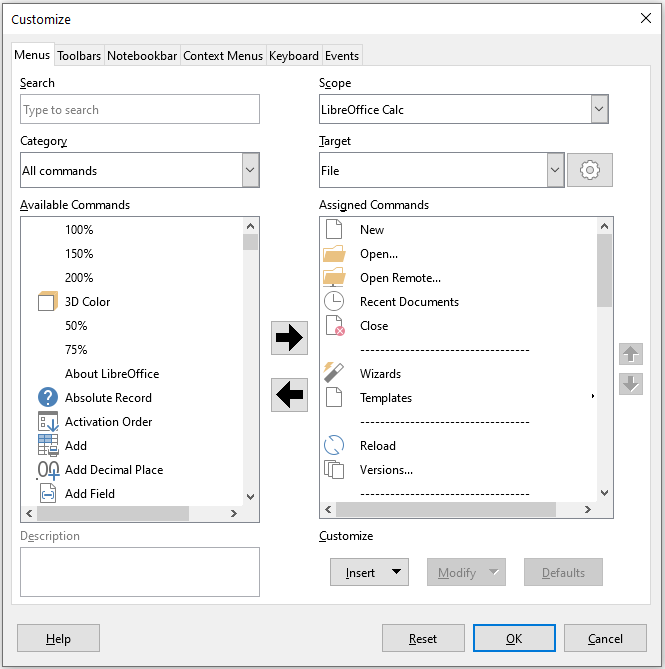Screen dimensions: 665x669
Task: Click the Add table icon
Action: click(x=48, y=445)
